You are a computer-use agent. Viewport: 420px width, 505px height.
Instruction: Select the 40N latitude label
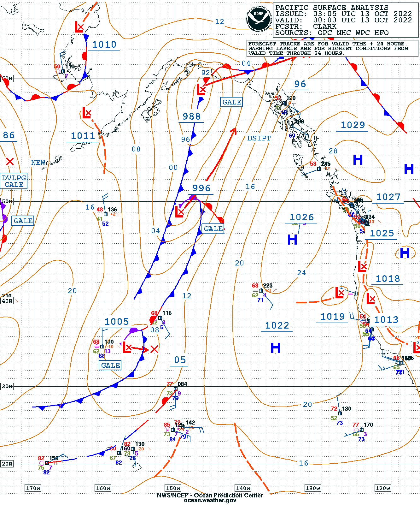tap(7, 301)
